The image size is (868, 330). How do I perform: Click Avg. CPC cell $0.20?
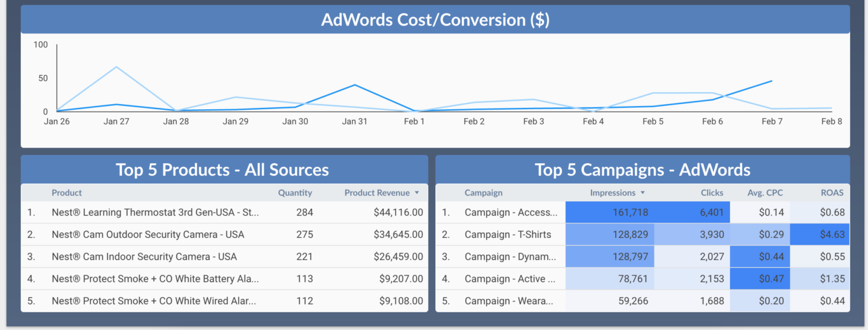[761, 301]
